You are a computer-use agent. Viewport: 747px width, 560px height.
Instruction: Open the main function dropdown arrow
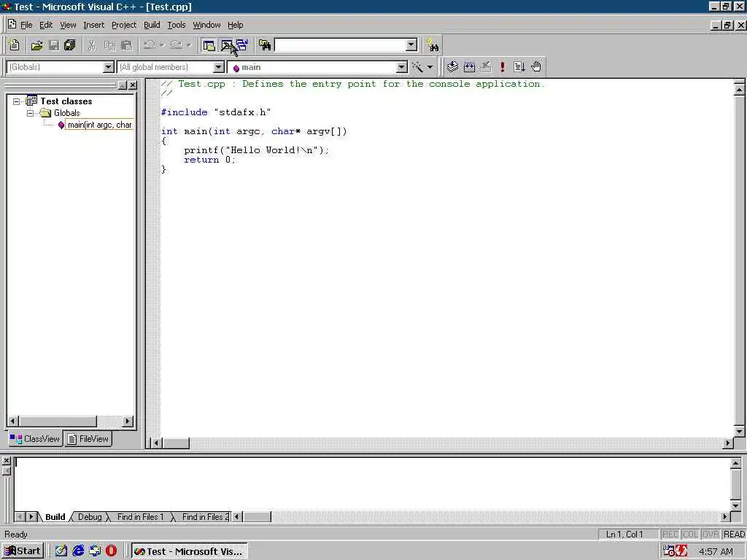point(402,67)
